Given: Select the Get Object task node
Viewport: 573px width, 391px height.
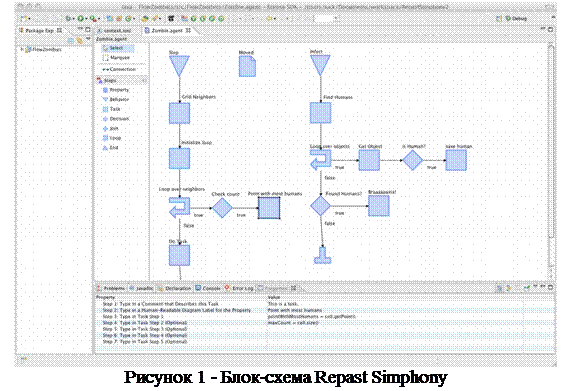Looking at the screenshot, I should point(369,160).
